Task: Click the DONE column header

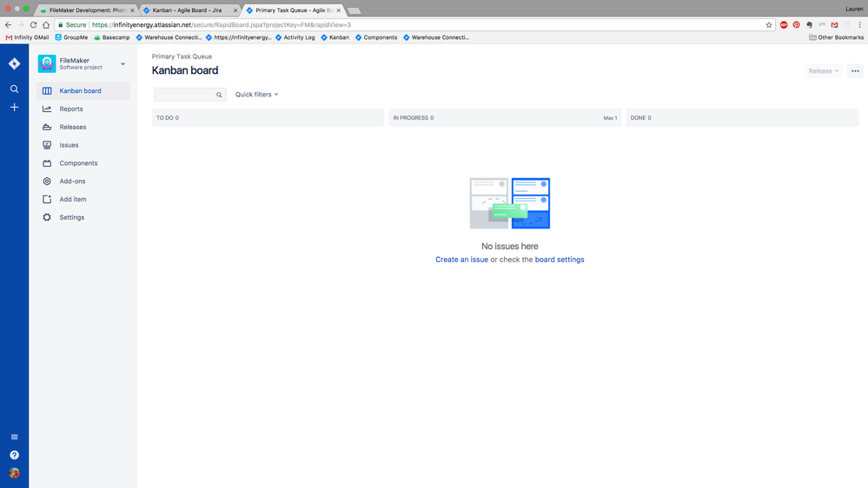Action: click(742, 118)
